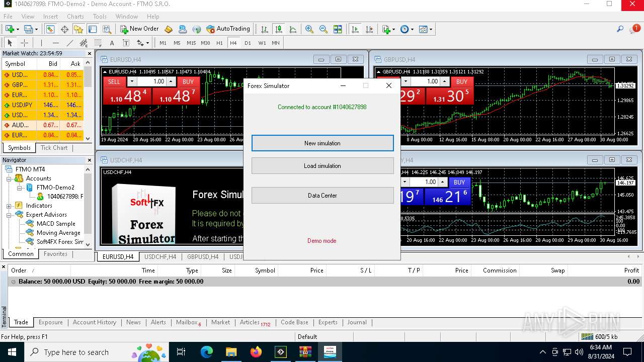Select the equidistant channel tool
644x362 pixels.
pyautogui.click(x=84, y=43)
